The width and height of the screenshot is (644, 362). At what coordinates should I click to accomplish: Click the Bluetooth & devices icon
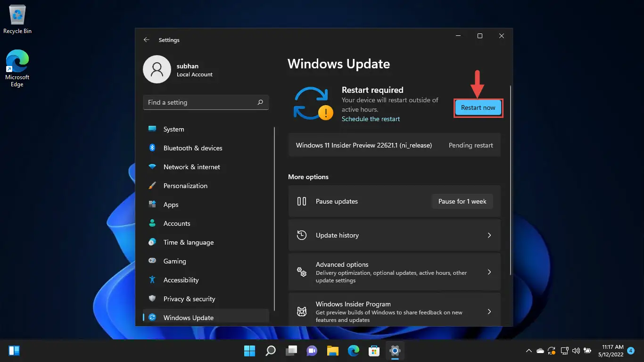(152, 148)
